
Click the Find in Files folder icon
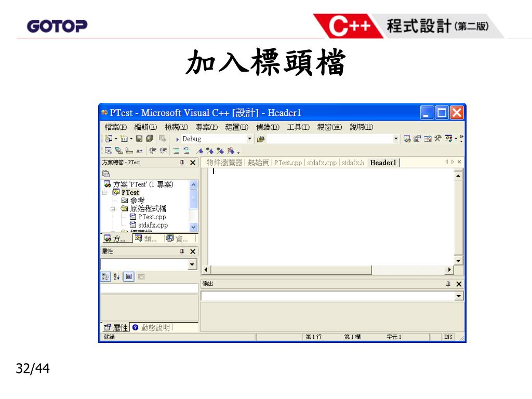261,139
